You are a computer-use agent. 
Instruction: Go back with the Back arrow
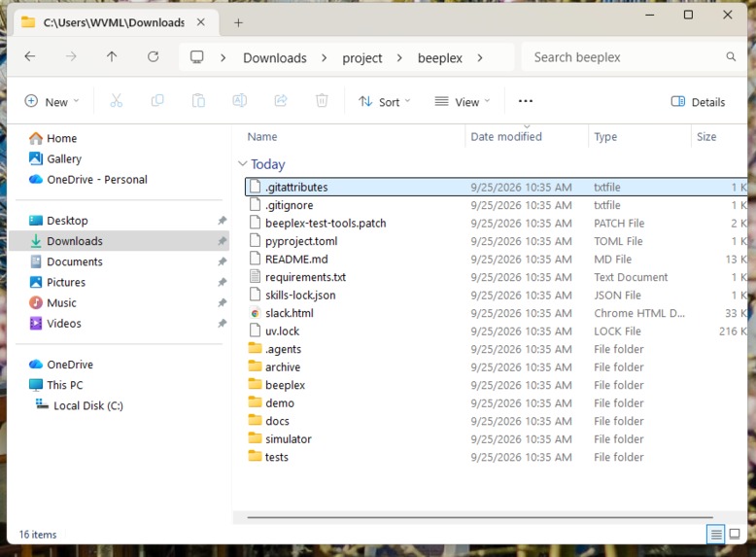30,57
